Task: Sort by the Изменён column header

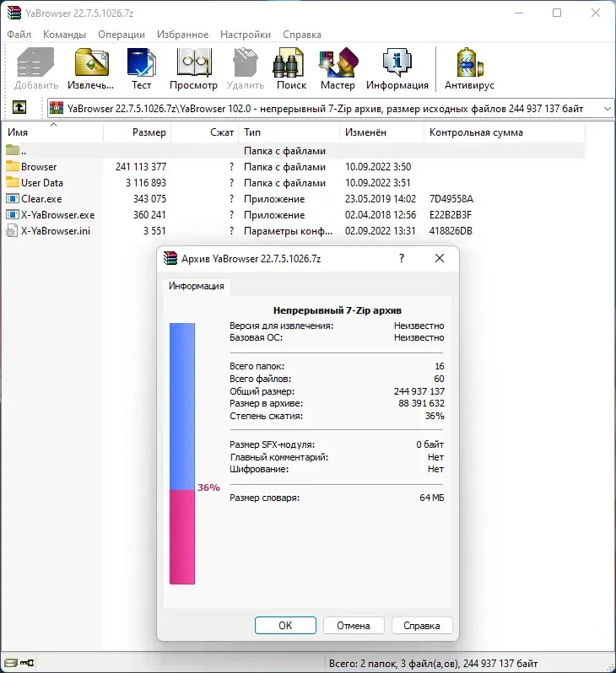Action: coord(382,132)
